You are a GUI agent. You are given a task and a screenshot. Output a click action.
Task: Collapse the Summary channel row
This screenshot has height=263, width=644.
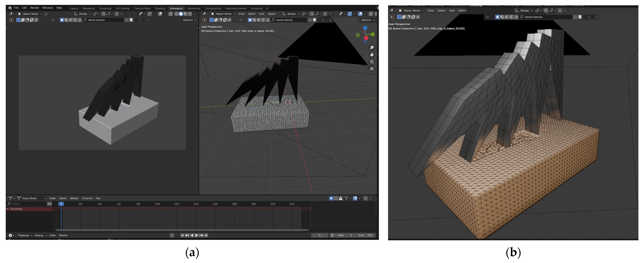[x=8, y=209]
